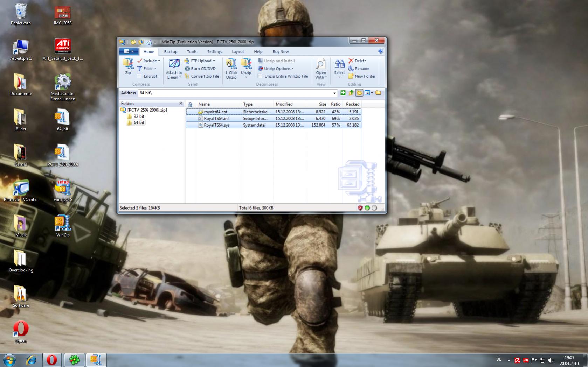Click the green status indicator icon

(367, 208)
